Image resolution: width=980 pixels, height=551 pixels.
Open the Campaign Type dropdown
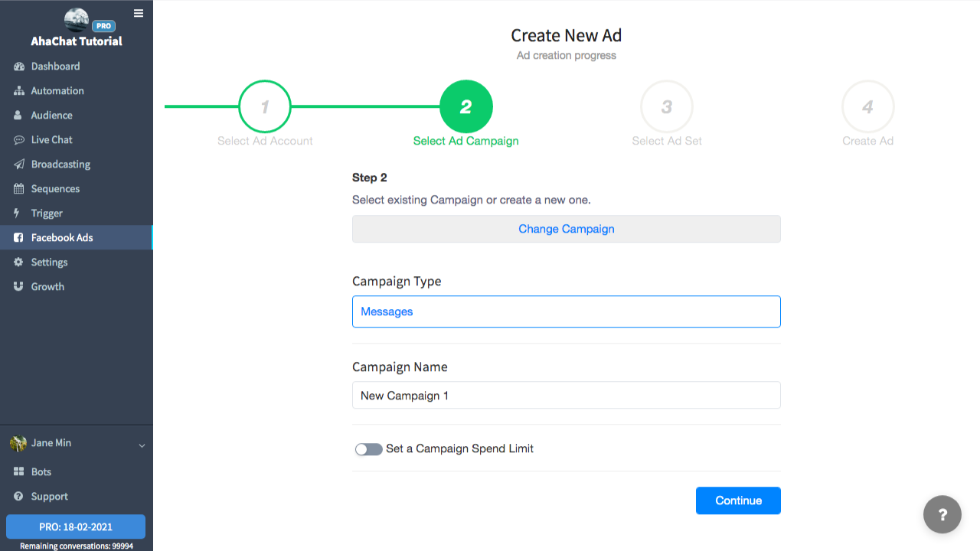566,311
